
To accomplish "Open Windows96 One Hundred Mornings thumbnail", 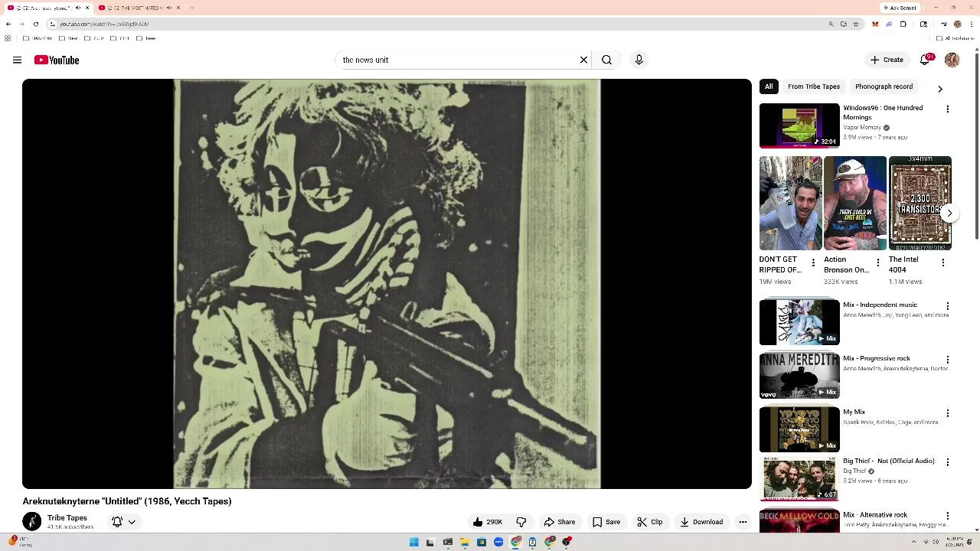I will pyautogui.click(x=799, y=125).
